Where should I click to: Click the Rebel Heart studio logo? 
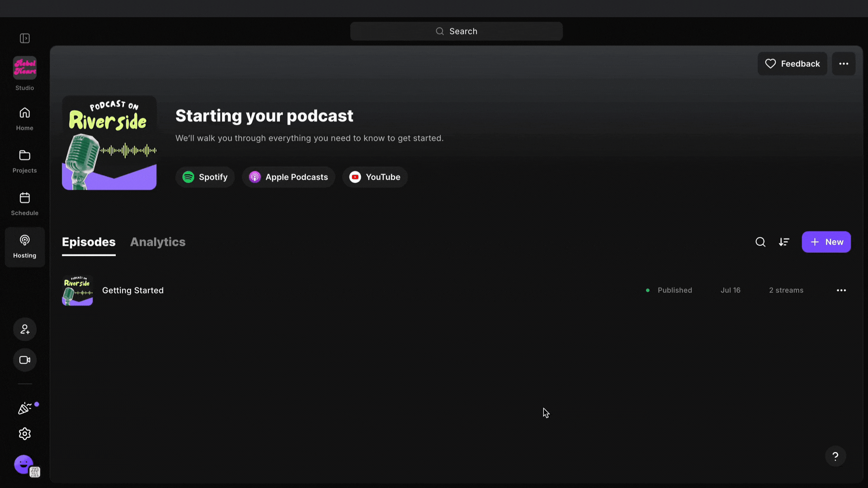point(25,68)
